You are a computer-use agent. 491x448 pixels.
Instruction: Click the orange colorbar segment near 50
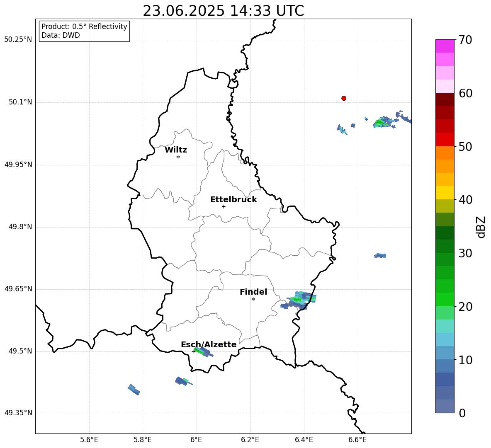445,153
